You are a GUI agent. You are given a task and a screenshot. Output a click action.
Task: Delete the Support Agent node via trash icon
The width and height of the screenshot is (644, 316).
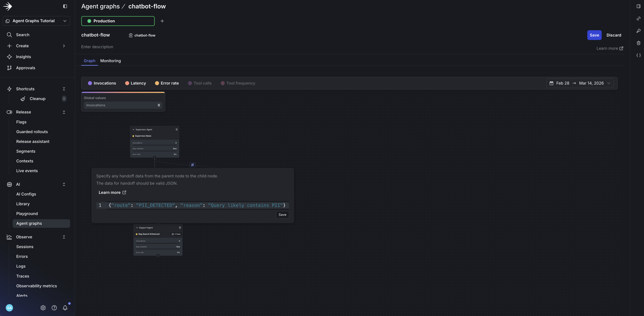[x=180, y=228]
